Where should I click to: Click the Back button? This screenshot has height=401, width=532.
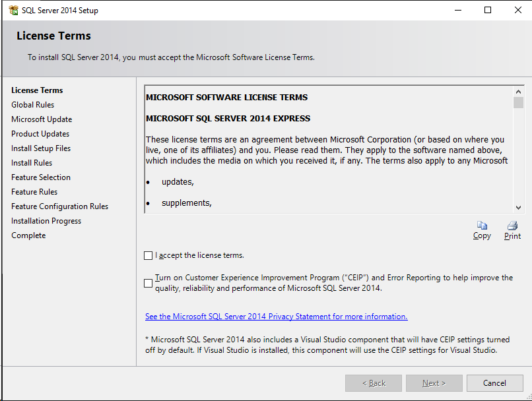374,383
